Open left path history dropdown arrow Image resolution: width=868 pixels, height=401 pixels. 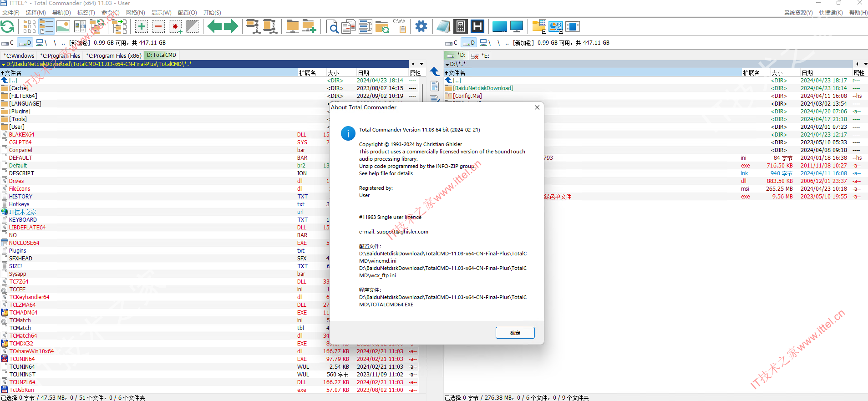[3, 64]
